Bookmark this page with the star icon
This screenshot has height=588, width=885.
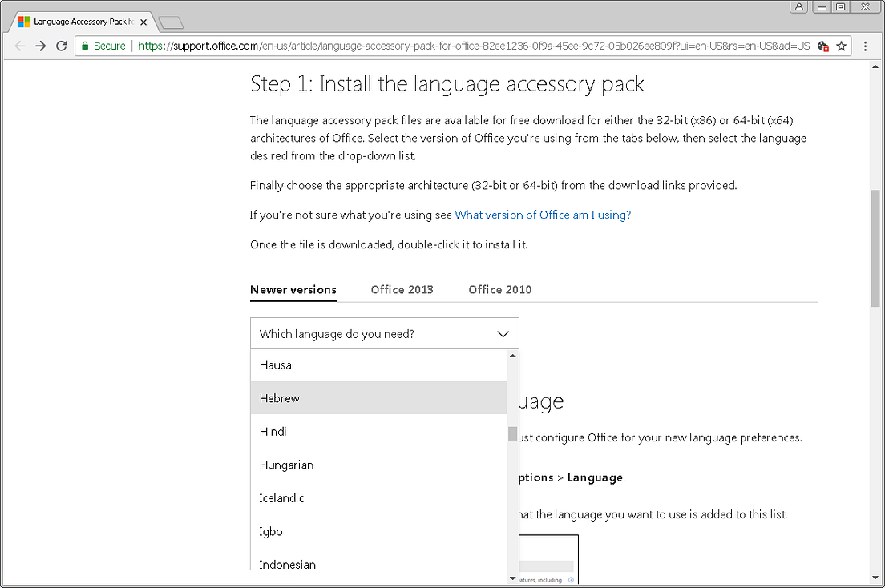[842, 46]
